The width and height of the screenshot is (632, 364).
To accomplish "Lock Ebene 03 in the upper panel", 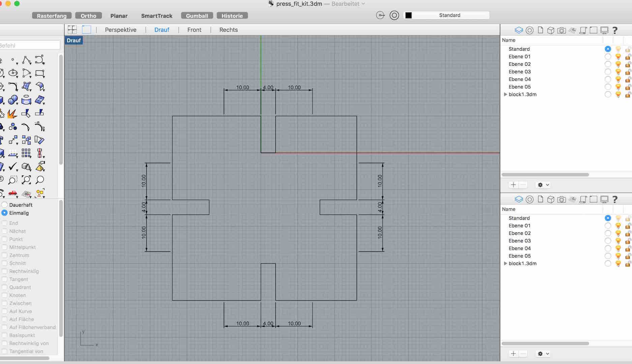I will (x=628, y=72).
